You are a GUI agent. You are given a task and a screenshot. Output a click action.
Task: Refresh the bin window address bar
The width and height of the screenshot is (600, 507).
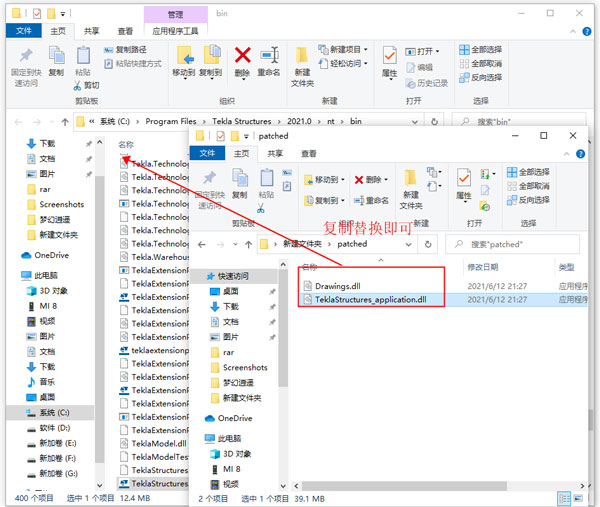(434, 121)
